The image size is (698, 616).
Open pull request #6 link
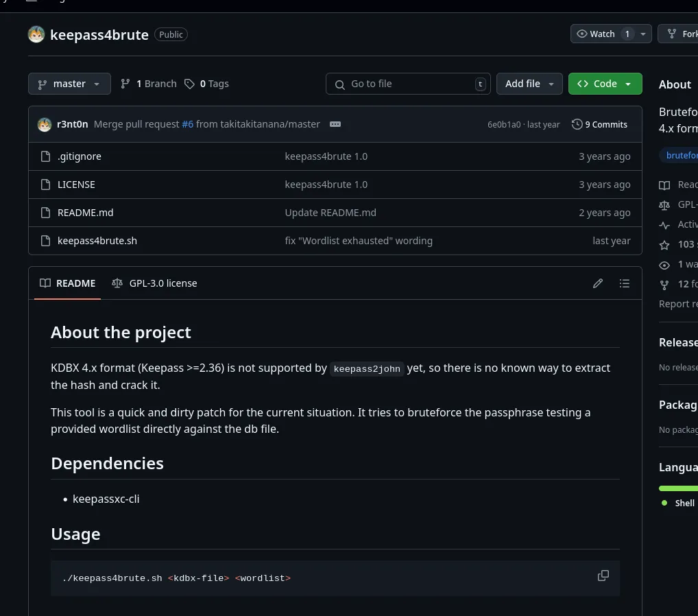[x=187, y=124]
